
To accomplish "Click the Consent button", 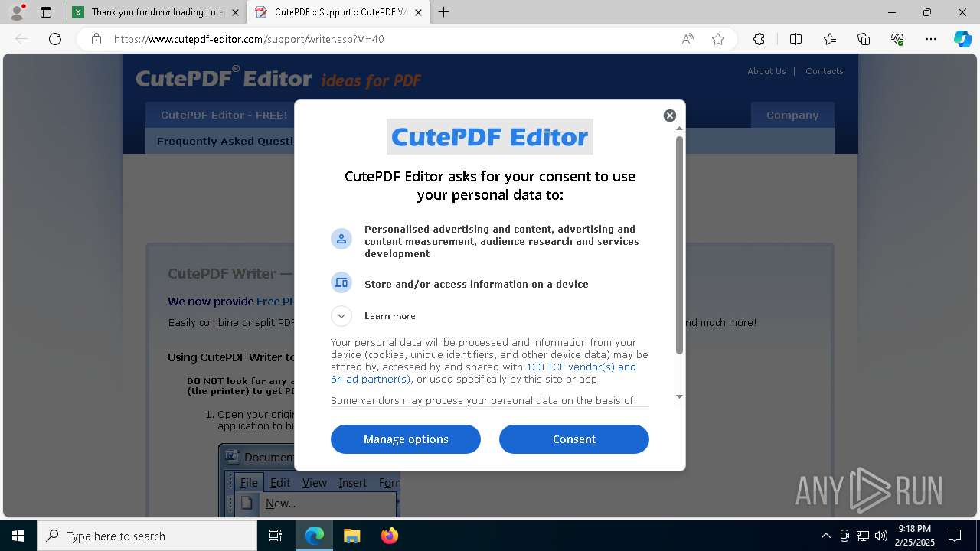I will coord(574,439).
